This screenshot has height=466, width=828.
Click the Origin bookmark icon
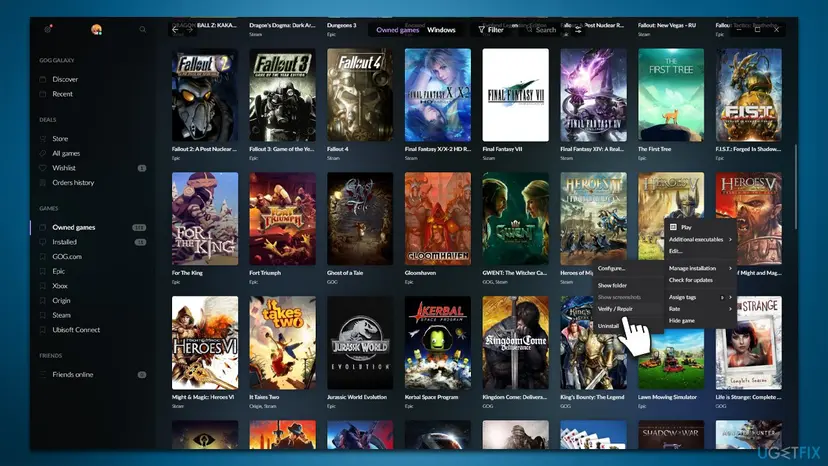pos(43,301)
